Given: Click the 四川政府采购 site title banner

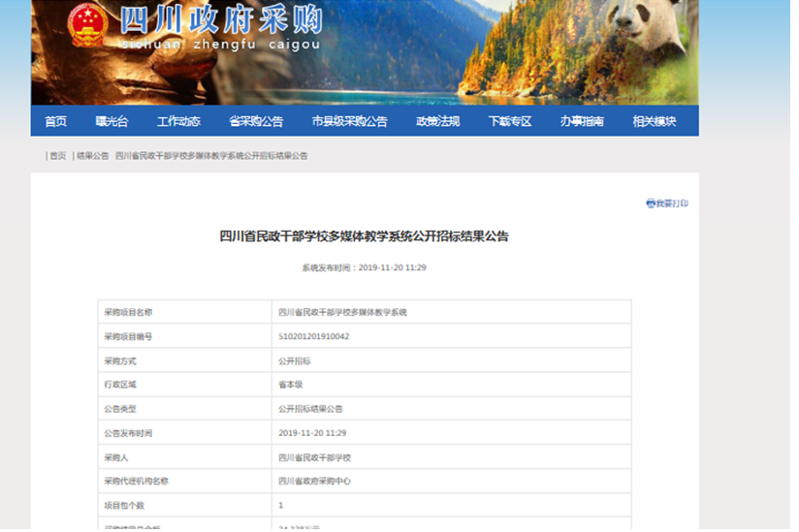Looking at the screenshot, I should 221,26.
